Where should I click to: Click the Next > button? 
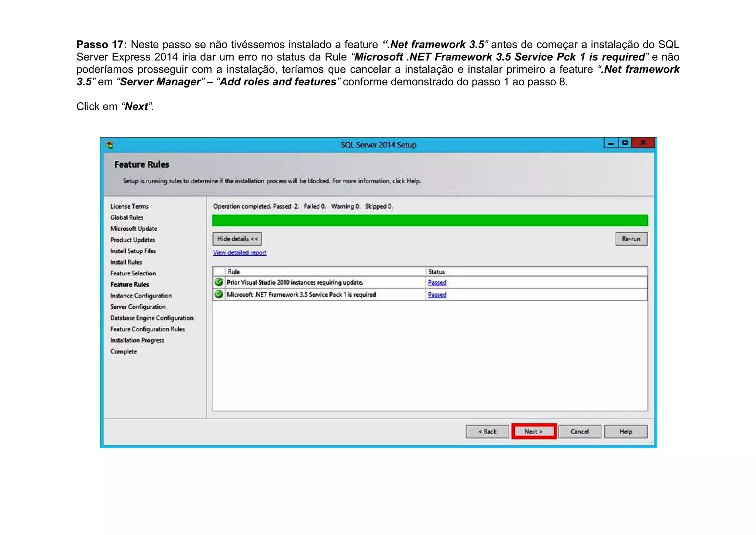pyautogui.click(x=533, y=432)
